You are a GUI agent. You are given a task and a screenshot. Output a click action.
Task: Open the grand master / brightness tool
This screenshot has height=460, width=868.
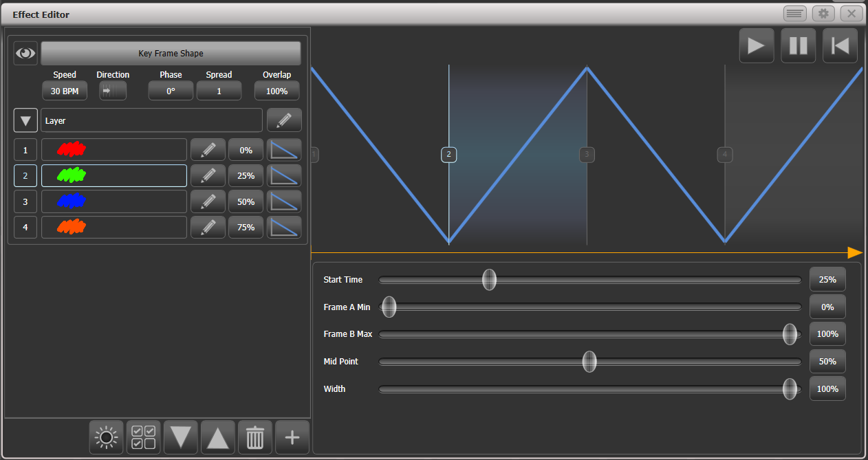coord(106,437)
